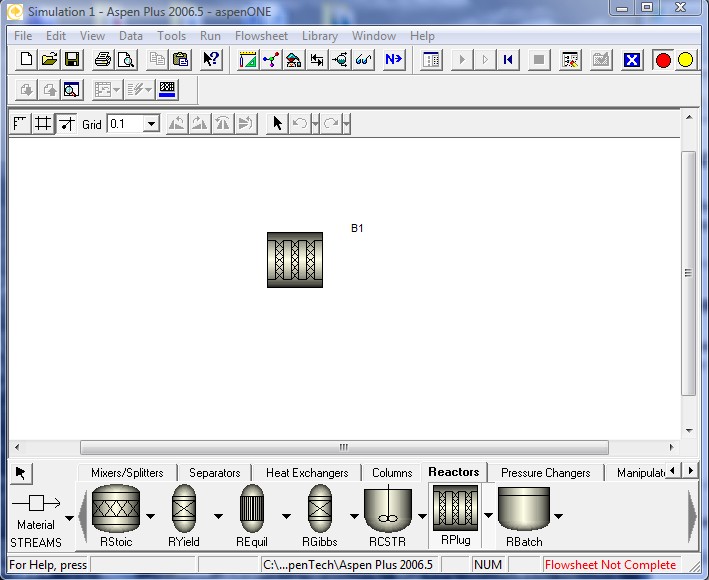Open the Heat Exchangers tab
Screen dimensions: 709x580
pyautogui.click(x=307, y=473)
